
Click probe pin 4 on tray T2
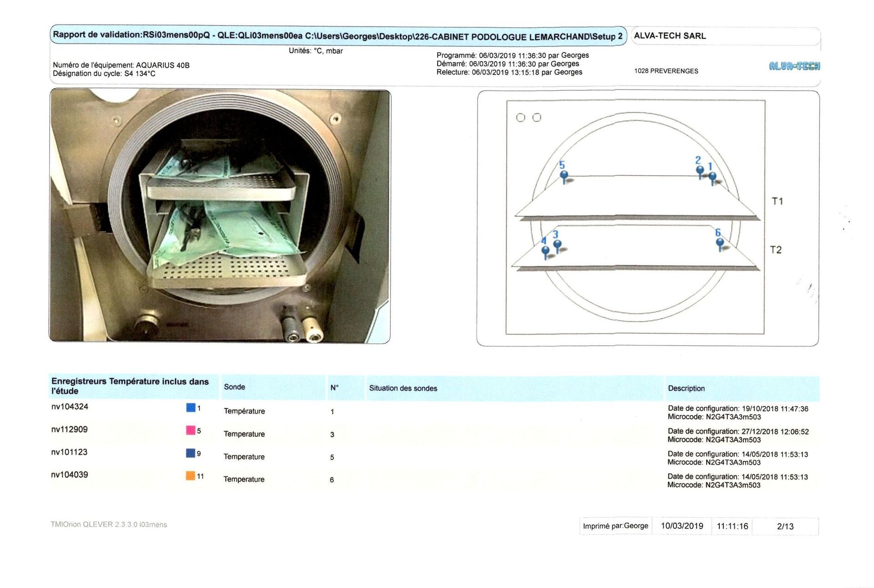545,251
